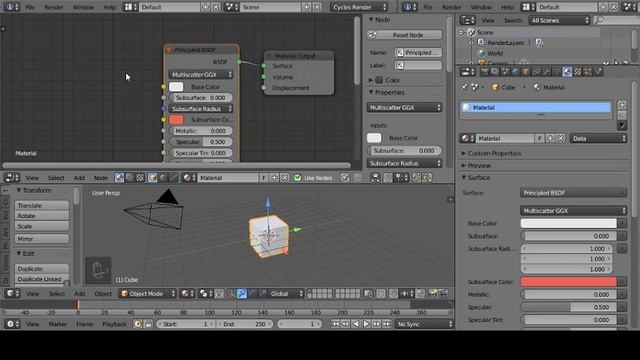The width and height of the screenshot is (640, 360).
Task: Expand the Custom Properties panel
Action: coord(494,153)
